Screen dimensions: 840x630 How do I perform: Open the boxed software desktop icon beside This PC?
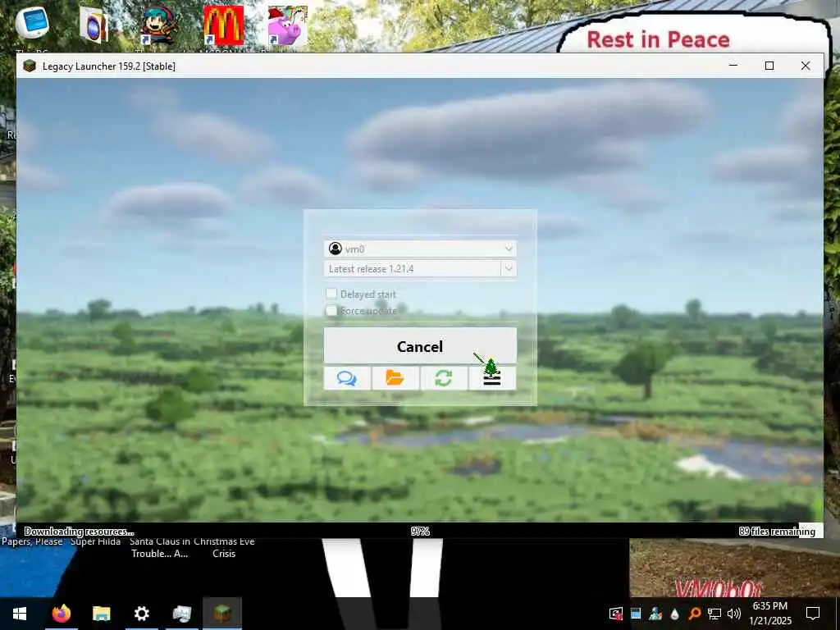pos(94,25)
